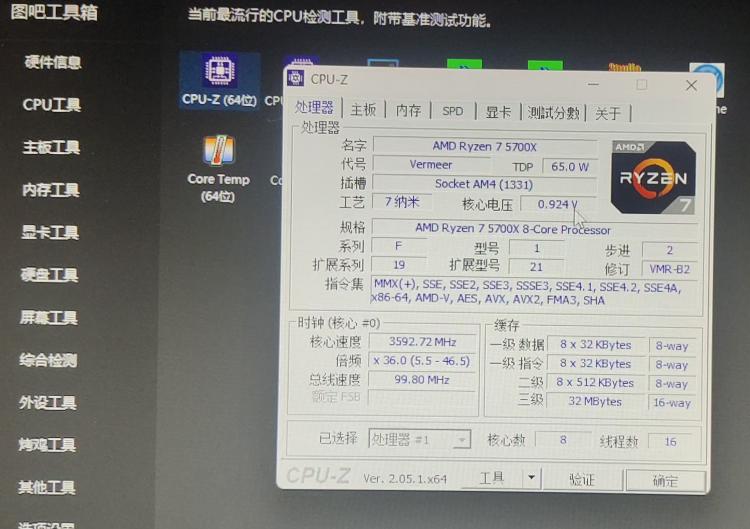Viewport: 750px width, 529px height.
Task: Click the TDP value 65.0 W
Action: tap(570, 167)
